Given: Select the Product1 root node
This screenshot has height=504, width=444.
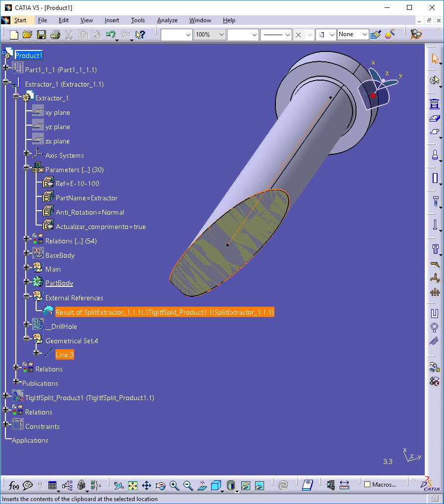Looking at the screenshot, I should tap(29, 55).
